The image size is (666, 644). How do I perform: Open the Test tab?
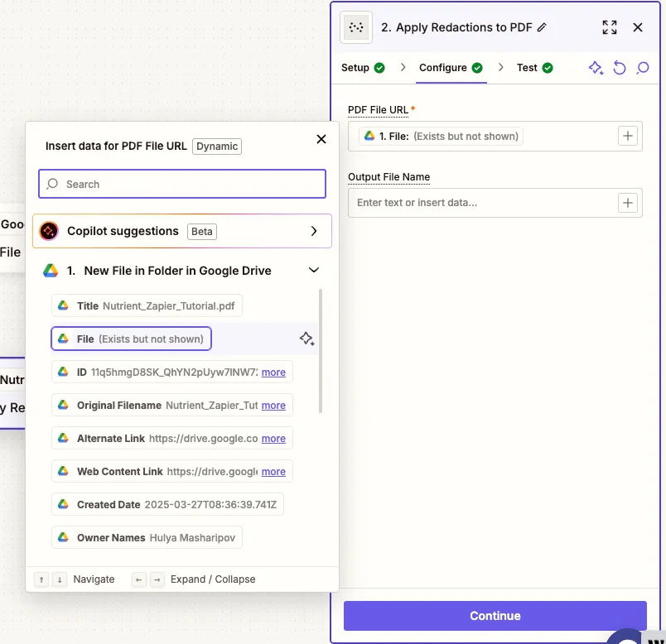click(x=534, y=68)
